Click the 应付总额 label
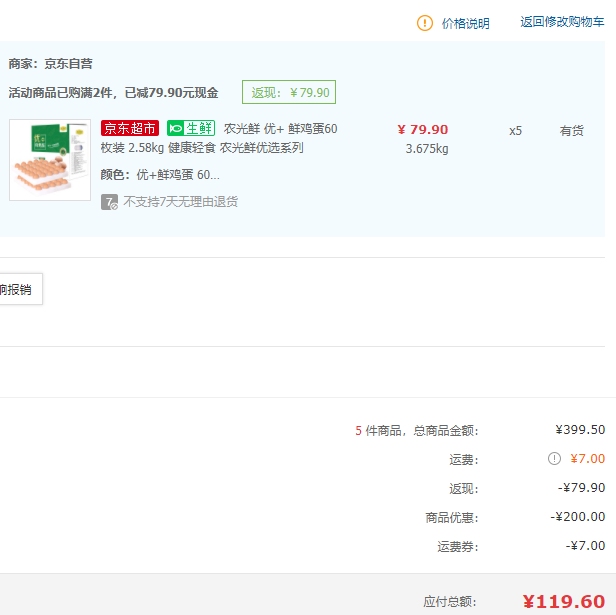Screen dimensions: 616x615 [x=450, y=602]
